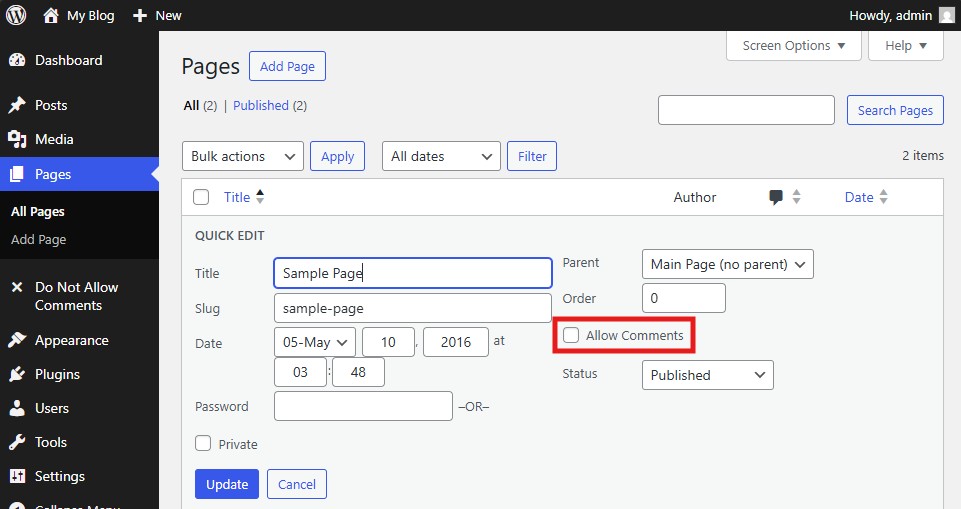Sort by Title using sort arrows

(260, 197)
